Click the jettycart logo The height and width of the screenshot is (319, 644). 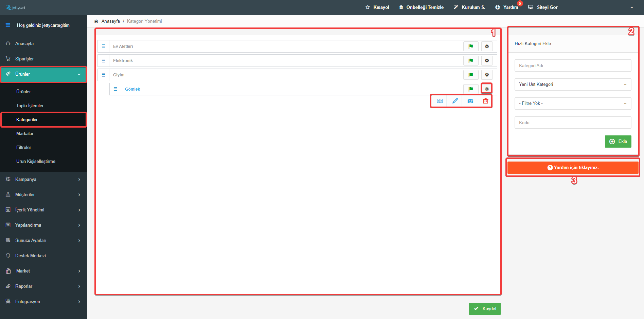tap(16, 7)
